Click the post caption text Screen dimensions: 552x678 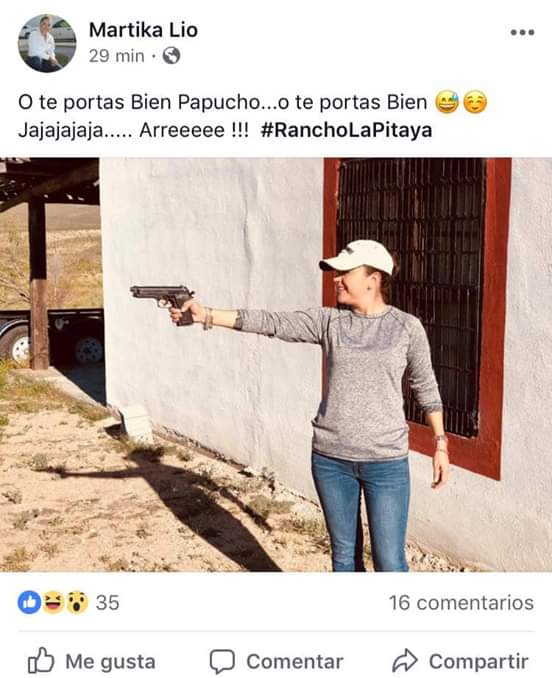pos(252,116)
